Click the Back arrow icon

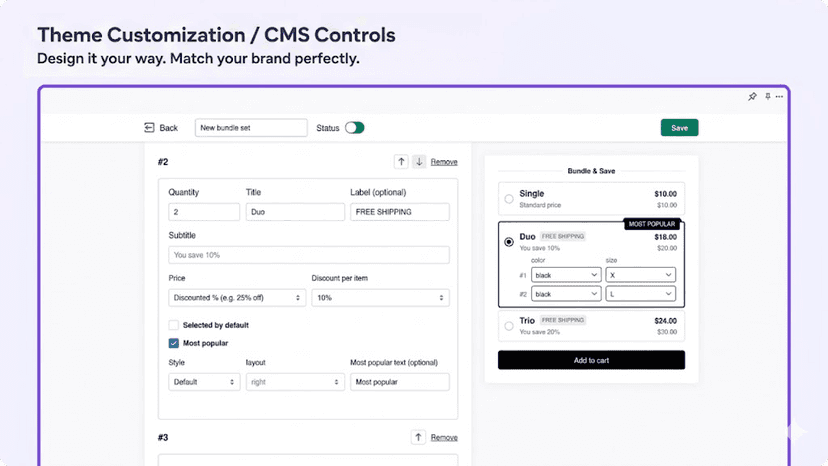(x=149, y=127)
